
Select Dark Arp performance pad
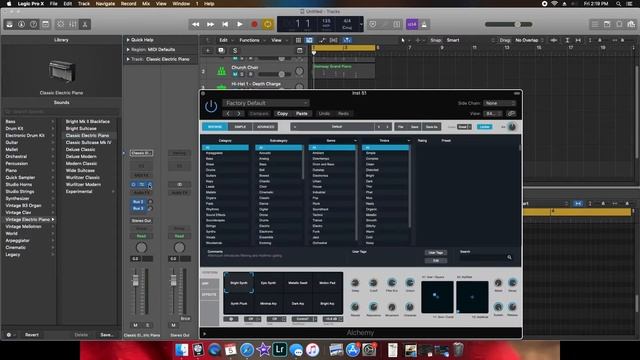point(298,303)
